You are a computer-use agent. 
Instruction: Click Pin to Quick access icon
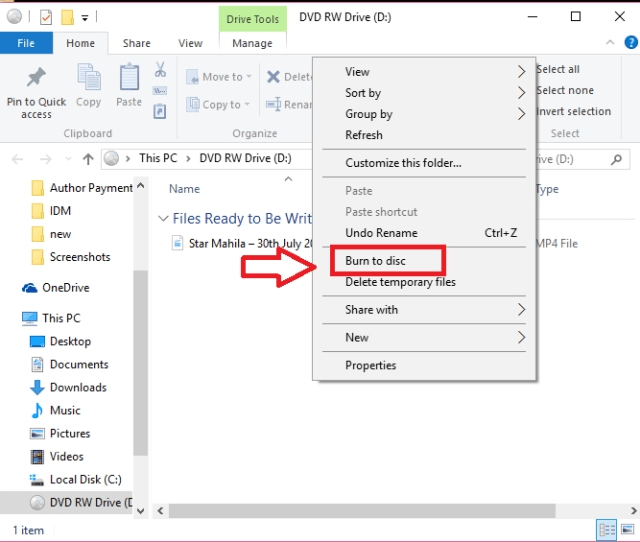36,77
